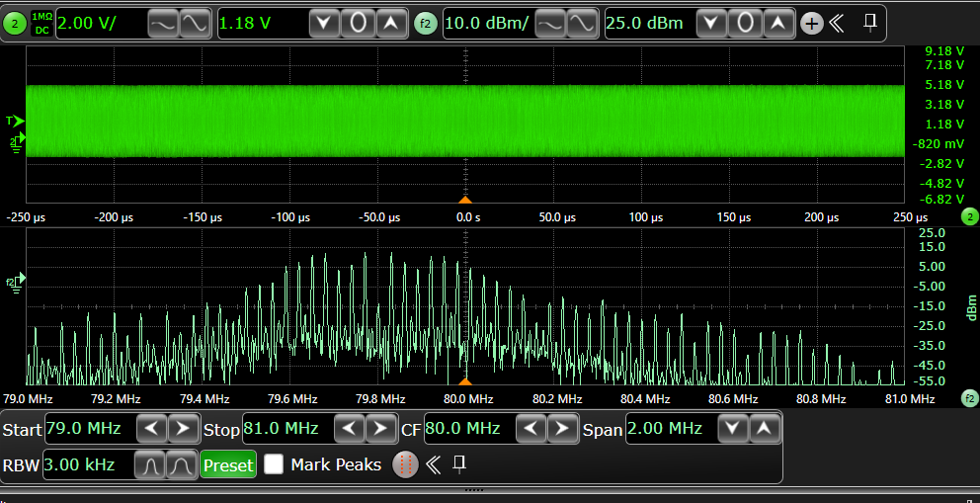980x503 pixels.
Task: Select the narrower RBW filter shape icon
Action: [149, 464]
